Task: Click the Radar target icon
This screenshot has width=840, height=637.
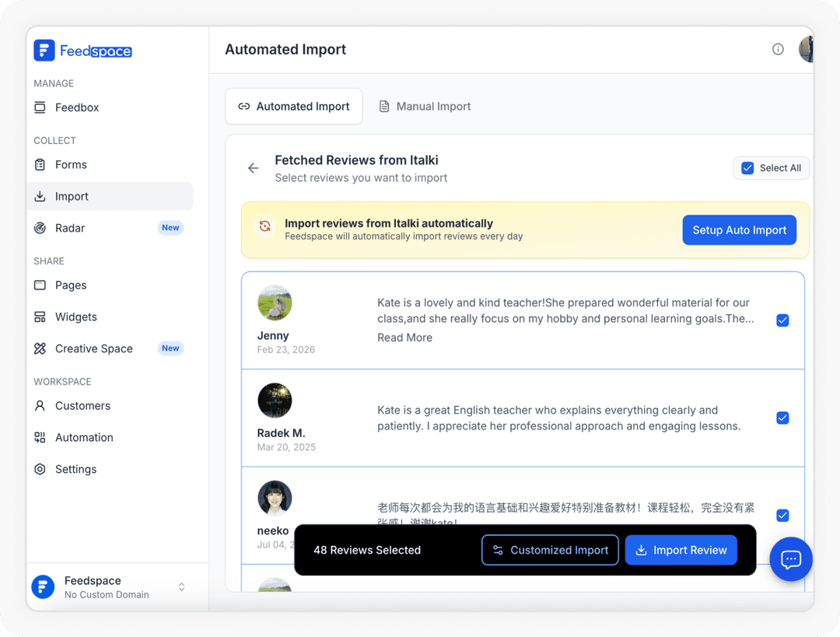Action: tap(40, 228)
